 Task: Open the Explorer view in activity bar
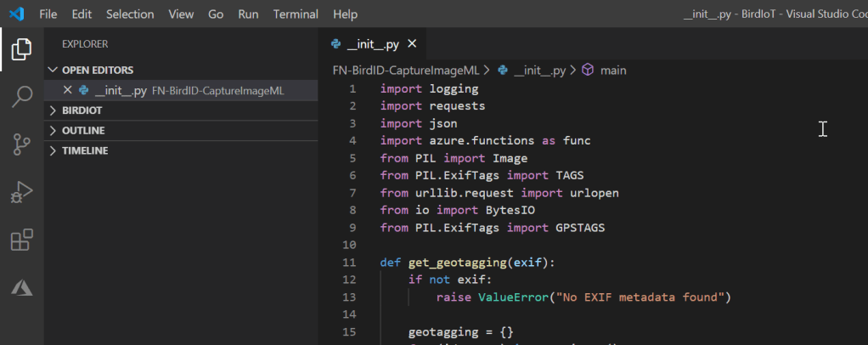(21, 50)
